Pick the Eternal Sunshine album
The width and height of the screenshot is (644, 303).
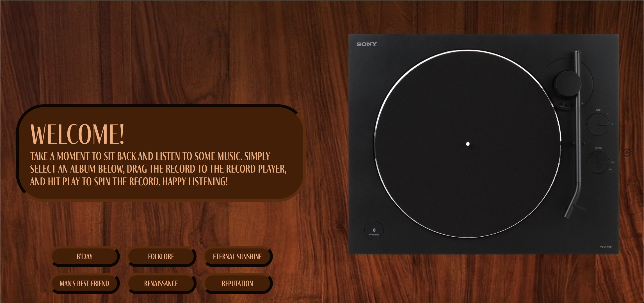[237, 256]
